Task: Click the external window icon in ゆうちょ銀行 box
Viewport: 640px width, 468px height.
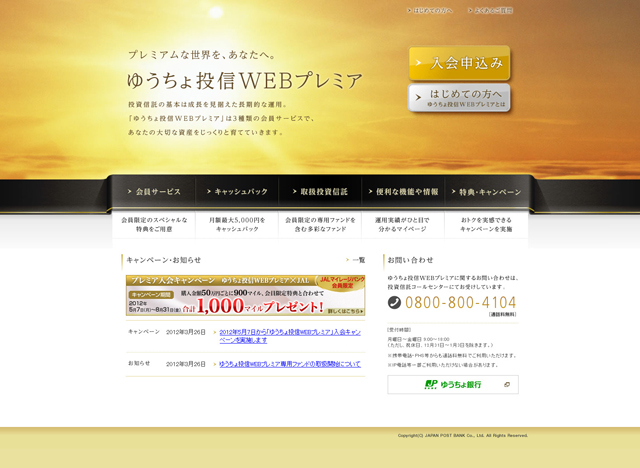Action: [x=507, y=384]
